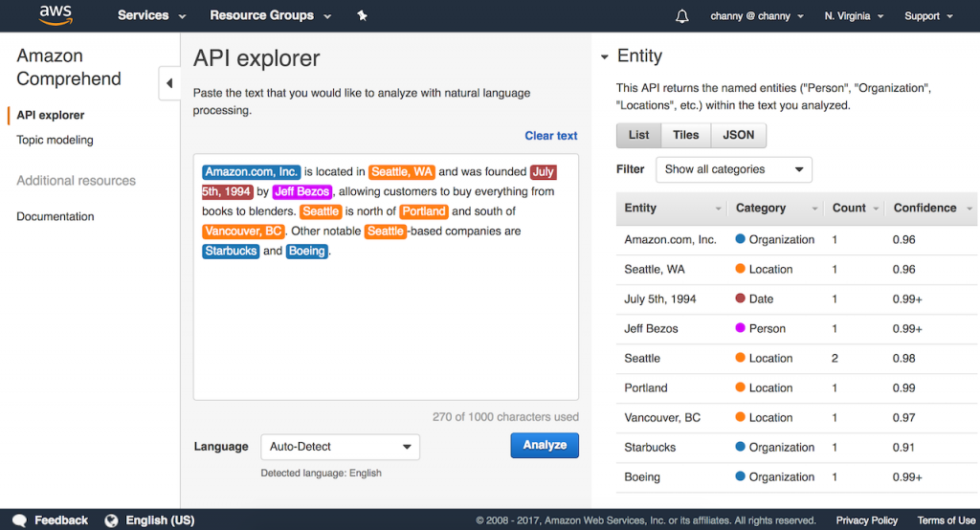Click the Amazon Comprehend sidebar title
The image size is (980, 530).
pyautogui.click(x=68, y=67)
